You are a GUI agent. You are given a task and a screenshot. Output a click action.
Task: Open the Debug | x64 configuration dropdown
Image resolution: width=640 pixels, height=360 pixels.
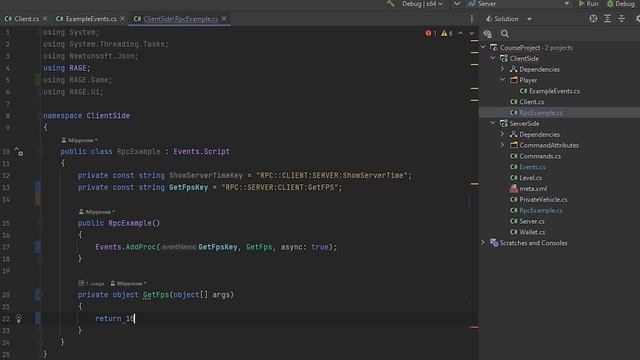pos(422,4)
